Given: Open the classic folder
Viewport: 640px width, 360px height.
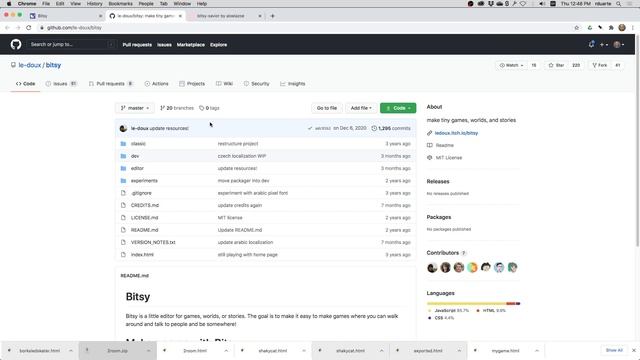Looking at the screenshot, I should point(138,144).
